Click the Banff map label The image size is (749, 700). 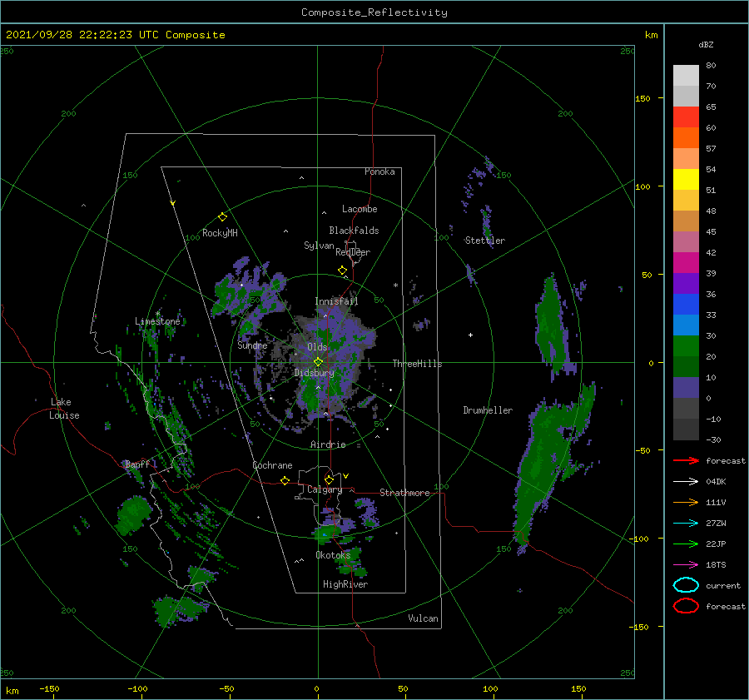[x=137, y=464]
